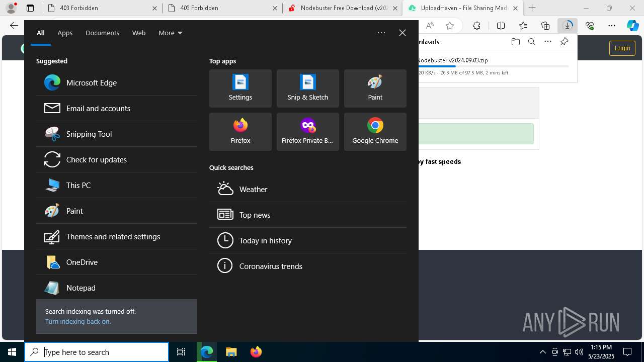Screen dimensions: 644x362
Task: Show hidden tray icons chevron
Action: [x=543, y=352]
